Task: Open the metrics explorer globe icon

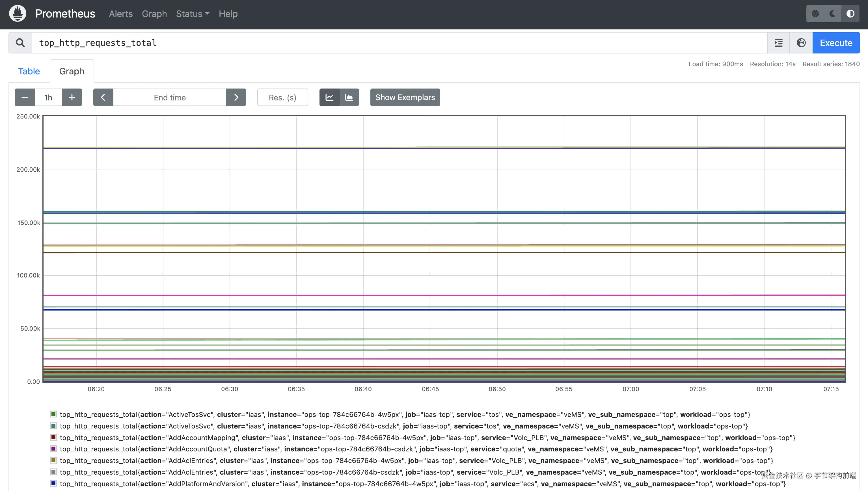Action: click(801, 43)
